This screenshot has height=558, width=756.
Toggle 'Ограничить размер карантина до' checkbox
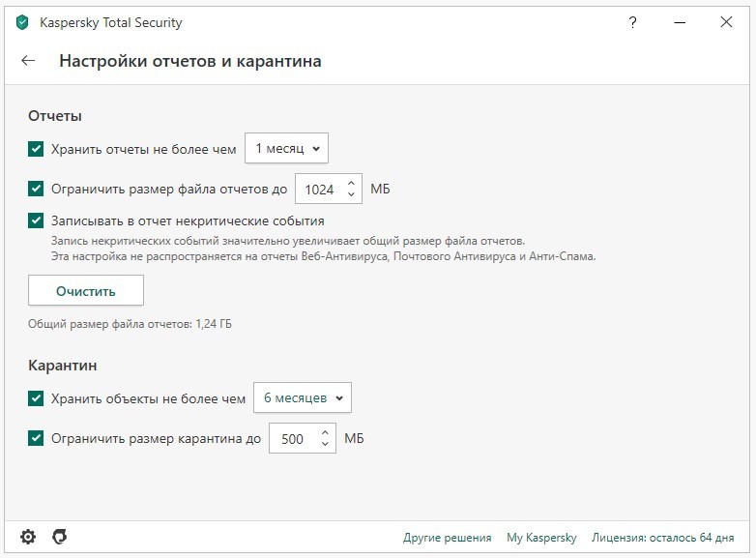[37, 438]
